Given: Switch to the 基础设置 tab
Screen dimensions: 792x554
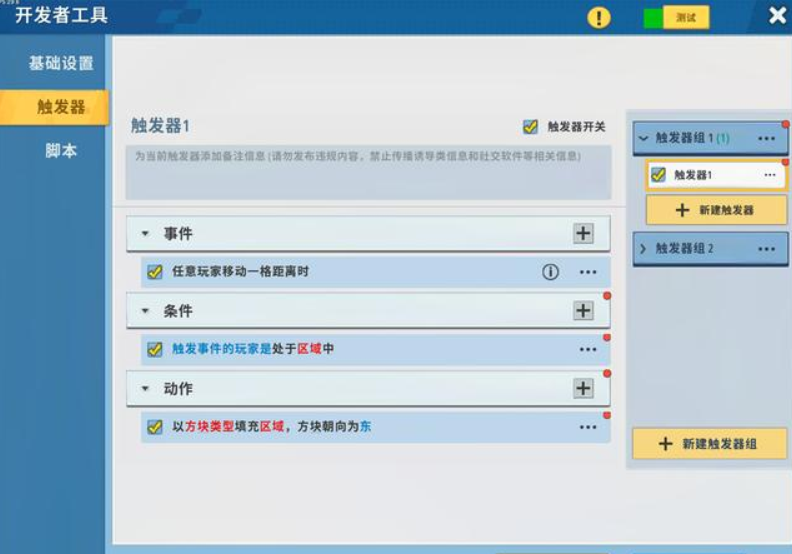Looking at the screenshot, I should [60, 63].
